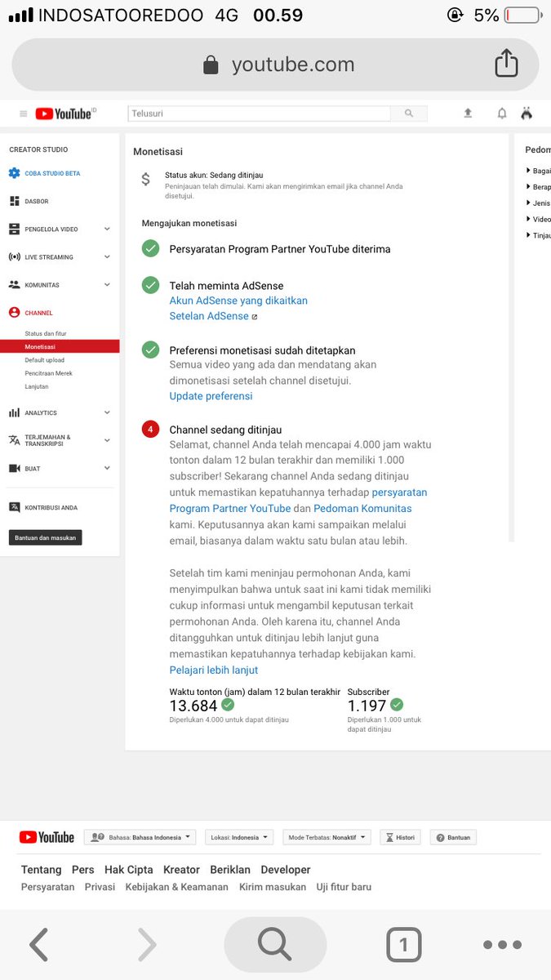Expand the Terjemahan & Transkripsi section
551x980 pixels.
click(x=107, y=440)
